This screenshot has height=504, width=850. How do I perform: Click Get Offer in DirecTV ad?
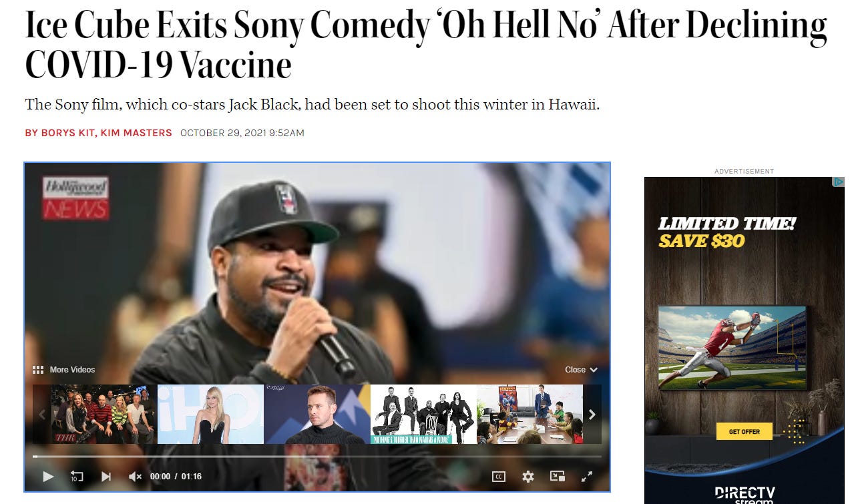(x=744, y=431)
